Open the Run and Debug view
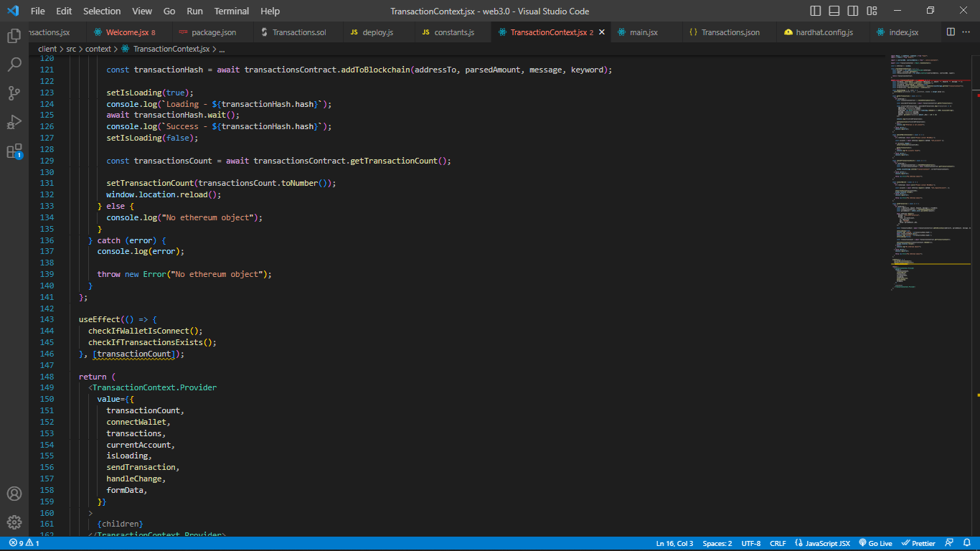The image size is (980, 551). (14, 122)
